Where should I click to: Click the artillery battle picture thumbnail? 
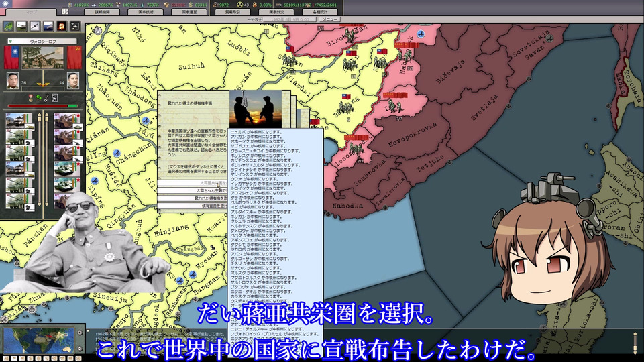click(43, 57)
